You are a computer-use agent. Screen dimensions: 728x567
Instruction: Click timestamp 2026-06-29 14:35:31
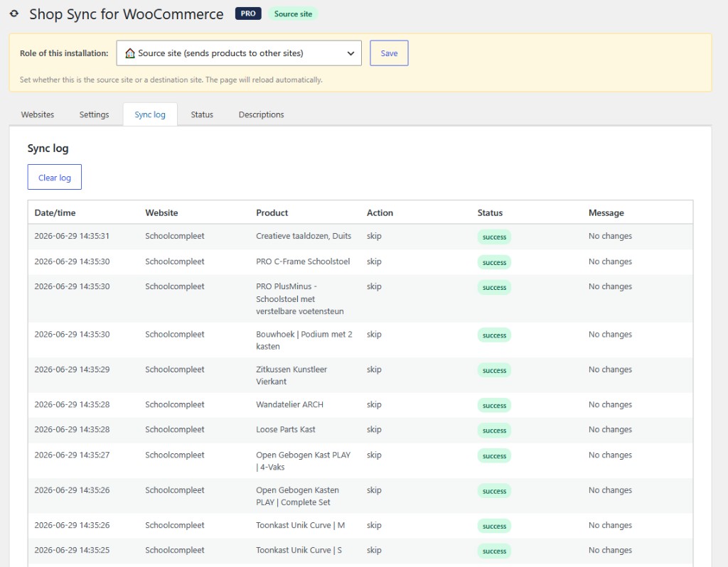point(72,236)
